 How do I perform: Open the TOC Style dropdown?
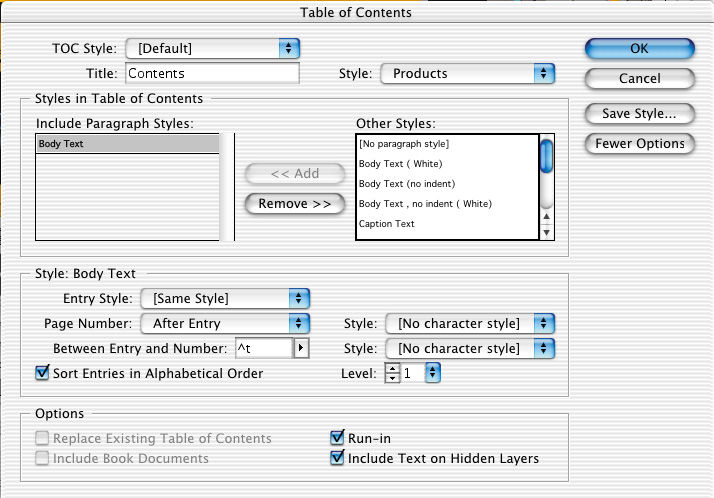pyautogui.click(x=213, y=48)
